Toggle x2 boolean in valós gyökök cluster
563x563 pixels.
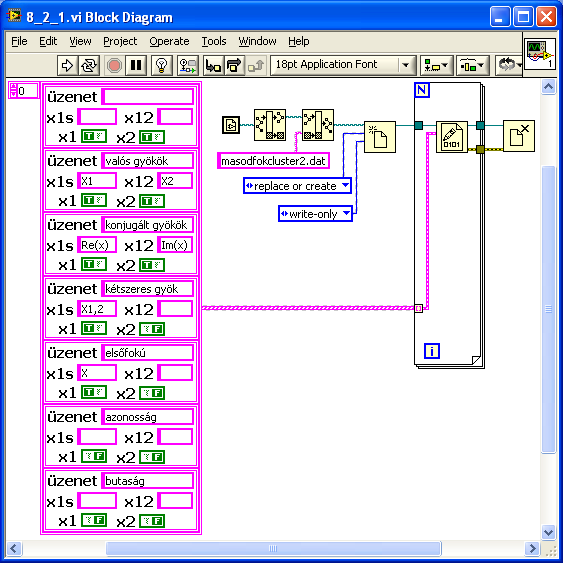tap(152, 201)
